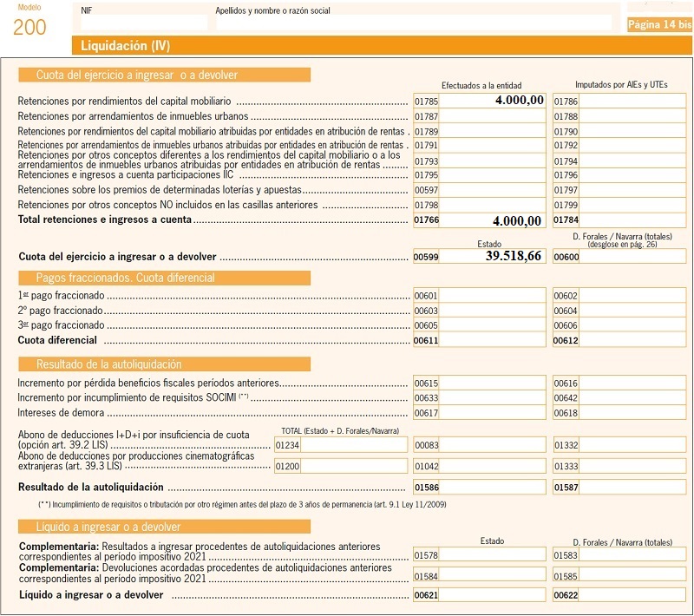
Task: Click field 01798 for other withholdings
Action: (x=492, y=206)
